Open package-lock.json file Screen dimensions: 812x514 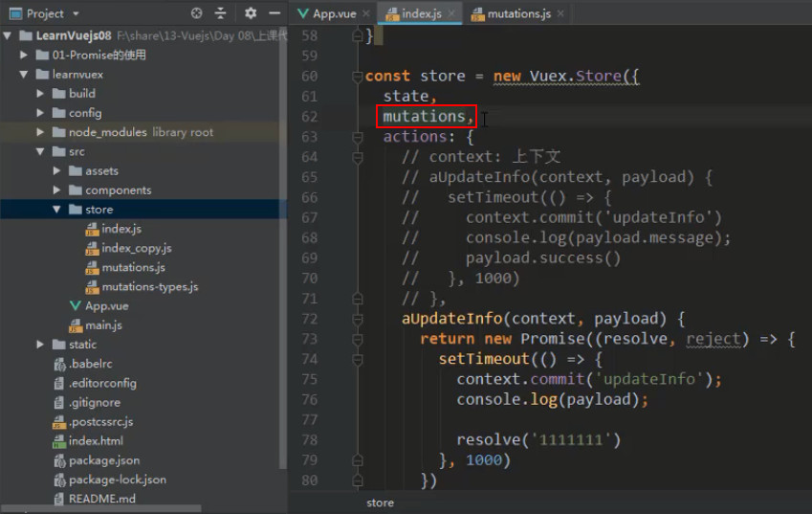pyautogui.click(x=118, y=480)
